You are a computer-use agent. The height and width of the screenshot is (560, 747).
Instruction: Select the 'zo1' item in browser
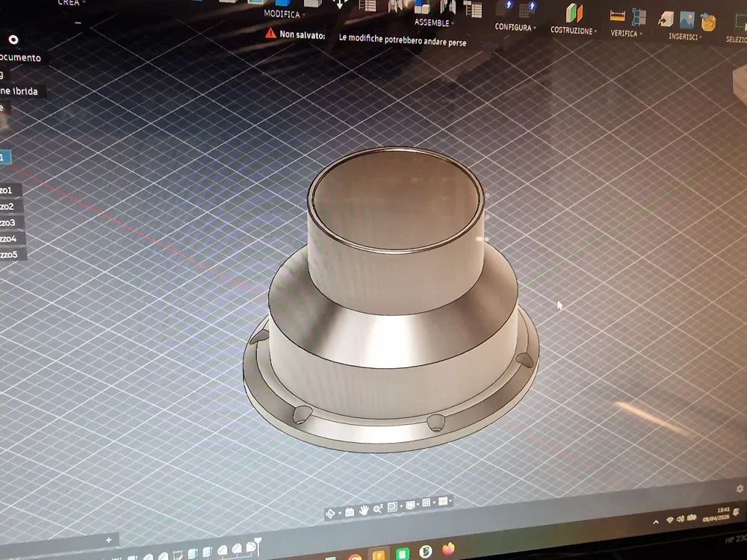click(x=10, y=190)
